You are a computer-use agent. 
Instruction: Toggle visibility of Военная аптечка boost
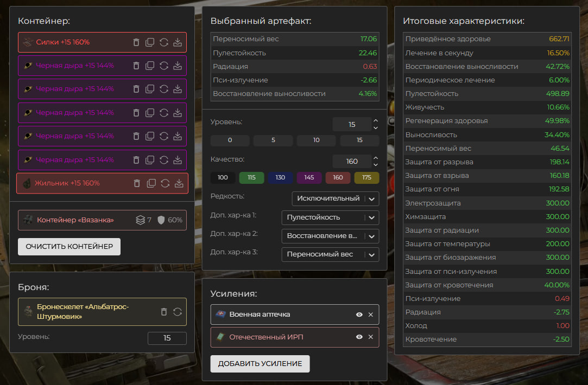click(x=359, y=315)
